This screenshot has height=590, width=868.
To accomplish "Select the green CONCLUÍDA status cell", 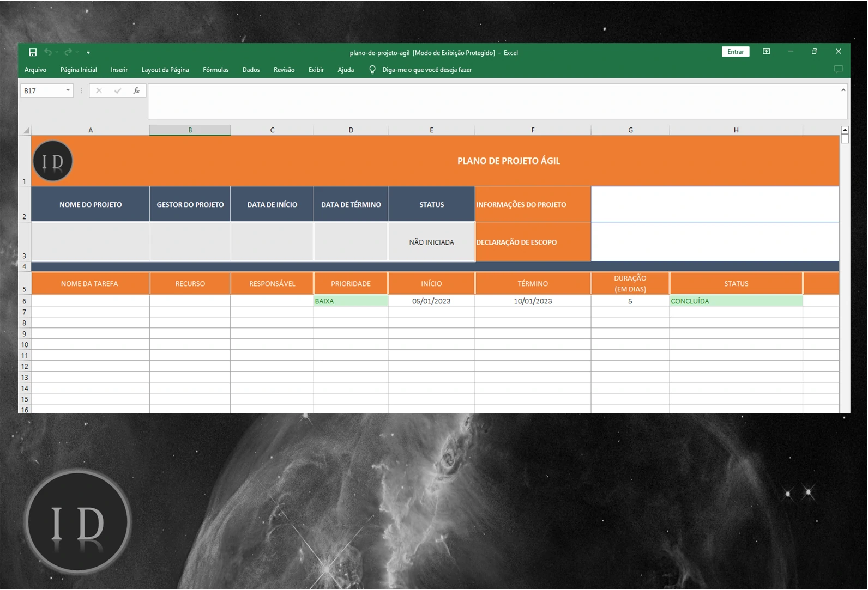I will tap(736, 301).
